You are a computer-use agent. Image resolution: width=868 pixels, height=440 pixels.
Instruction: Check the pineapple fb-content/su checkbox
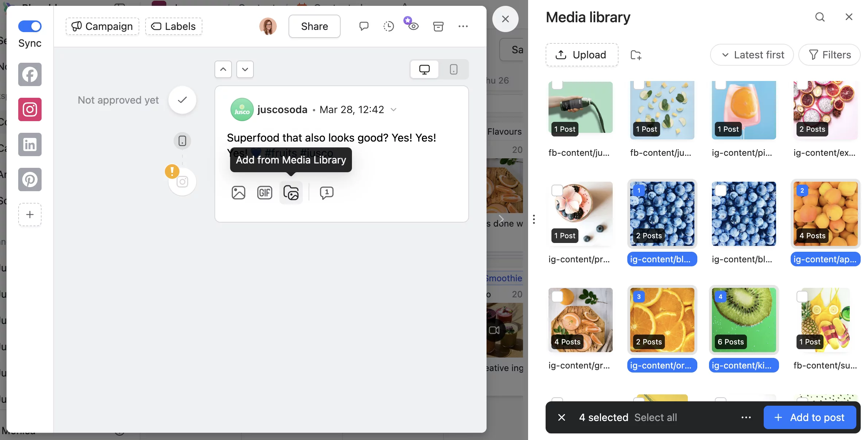coord(802,297)
